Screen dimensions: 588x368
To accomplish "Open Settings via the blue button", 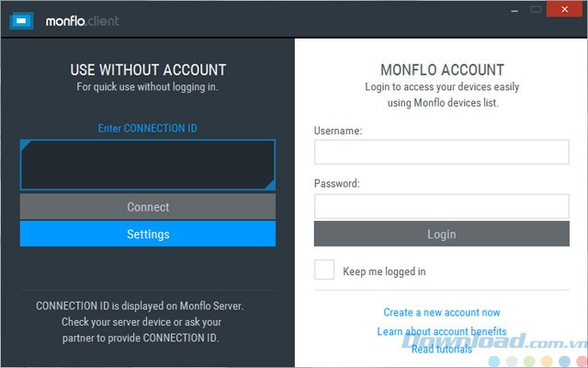I will [x=147, y=235].
